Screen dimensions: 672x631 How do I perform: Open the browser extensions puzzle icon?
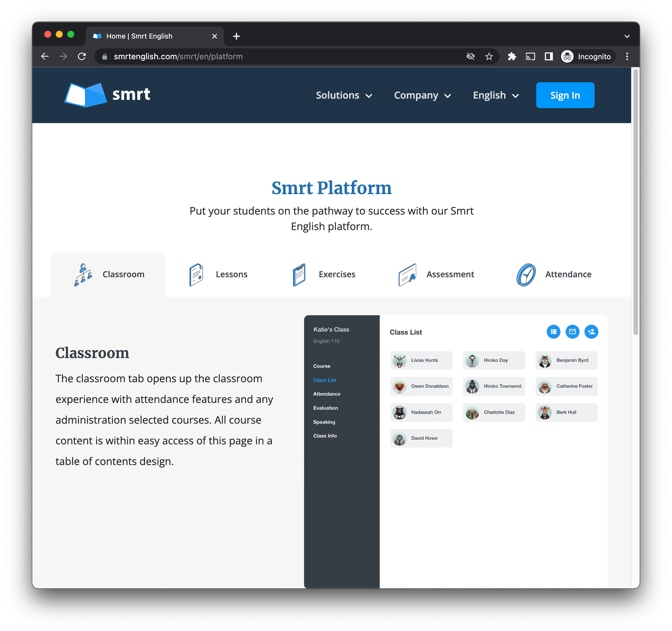tap(512, 56)
